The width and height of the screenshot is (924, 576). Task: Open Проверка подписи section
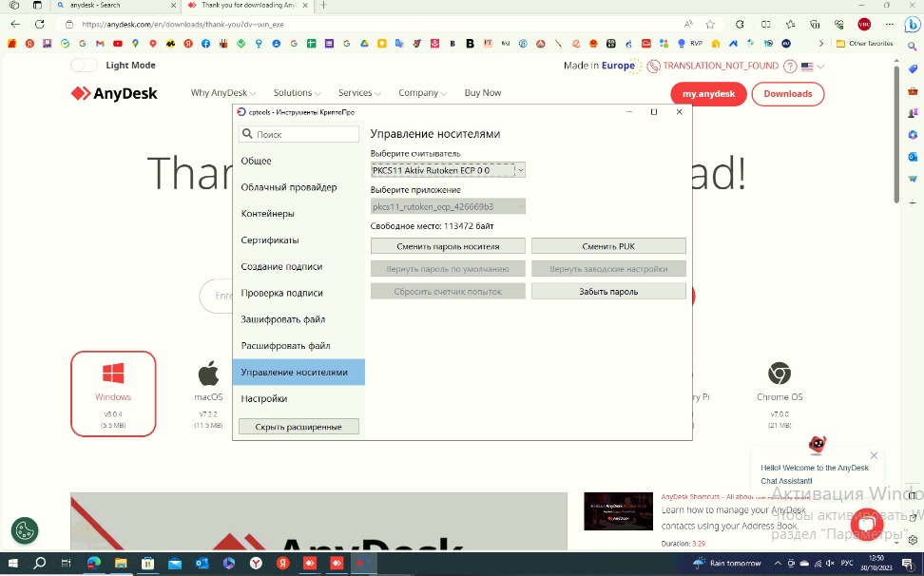298,293
